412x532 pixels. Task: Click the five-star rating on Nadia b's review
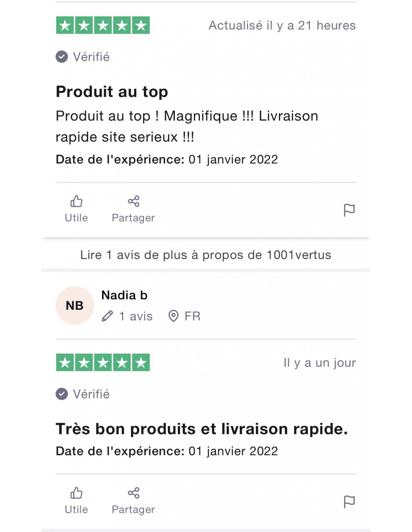point(103,363)
